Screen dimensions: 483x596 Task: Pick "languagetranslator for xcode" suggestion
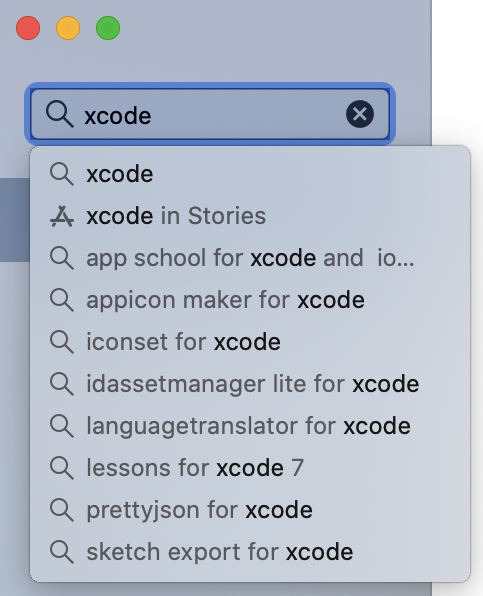coord(250,426)
